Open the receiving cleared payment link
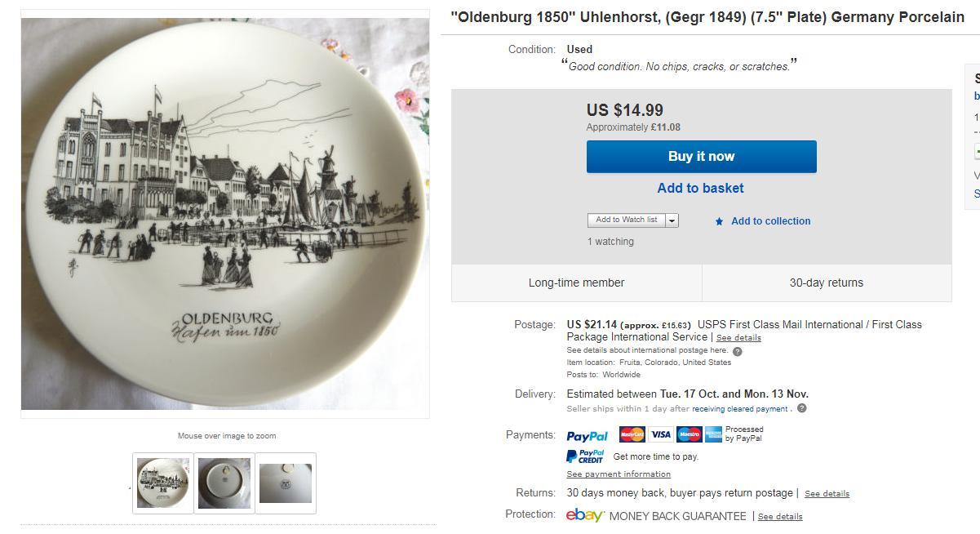The height and width of the screenshot is (534, 980). point(740,409)
